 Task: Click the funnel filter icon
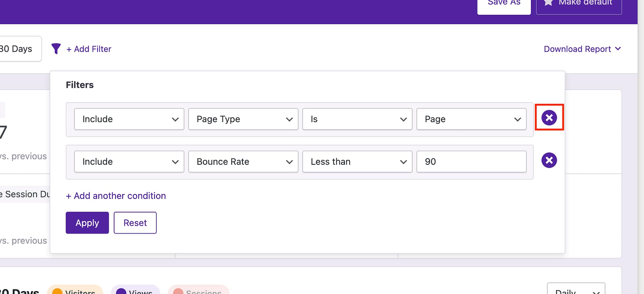pyautogui.click(x=56, y=49)
